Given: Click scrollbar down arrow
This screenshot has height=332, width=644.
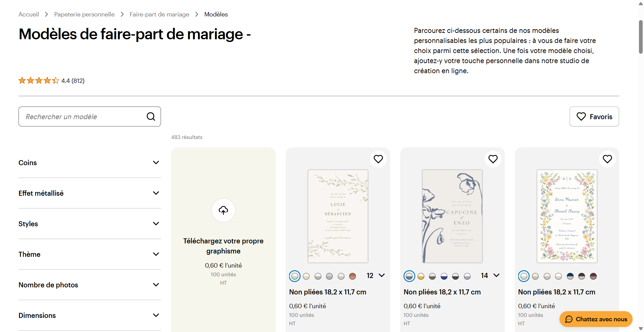Looking at the screenshot, I should coord(641,329).
